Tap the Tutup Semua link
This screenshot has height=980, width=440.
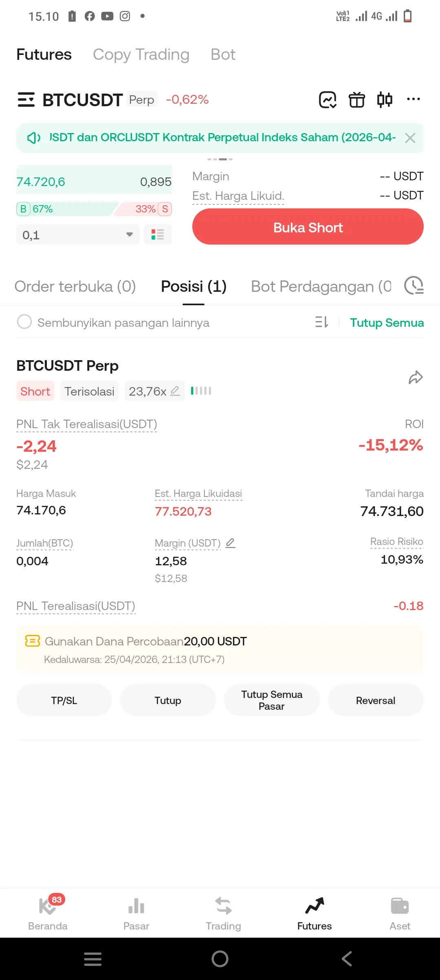click(x=387, y=322)
